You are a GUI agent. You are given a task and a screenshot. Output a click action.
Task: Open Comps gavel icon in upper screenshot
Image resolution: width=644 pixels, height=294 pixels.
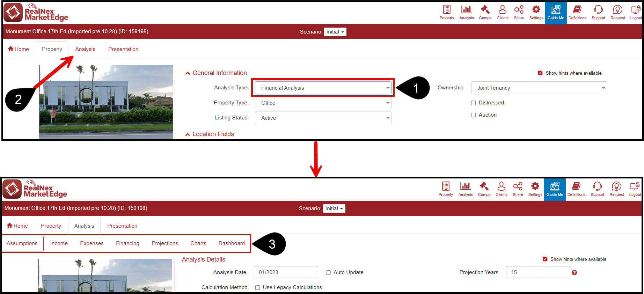tap(485, 12)
